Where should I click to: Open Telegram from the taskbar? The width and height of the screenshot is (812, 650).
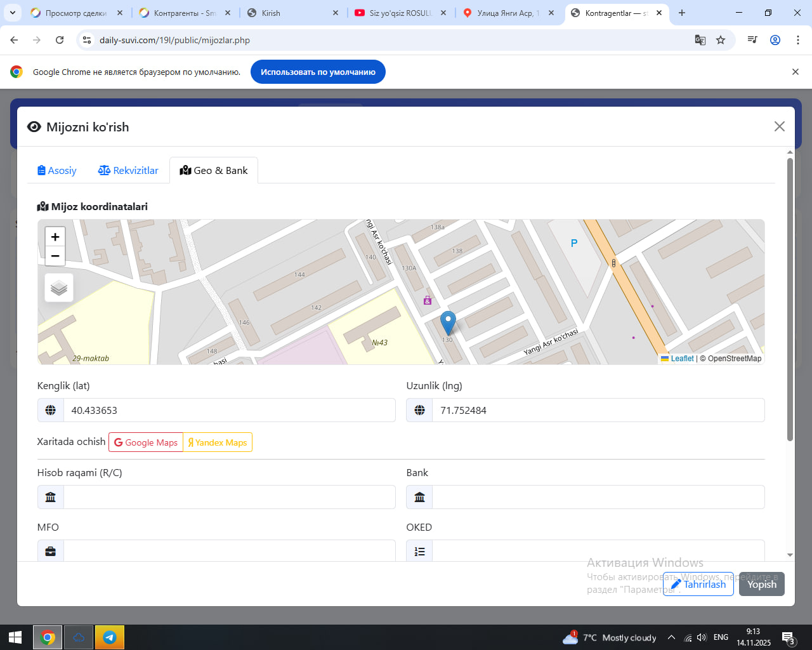click(x=109, y=637)
